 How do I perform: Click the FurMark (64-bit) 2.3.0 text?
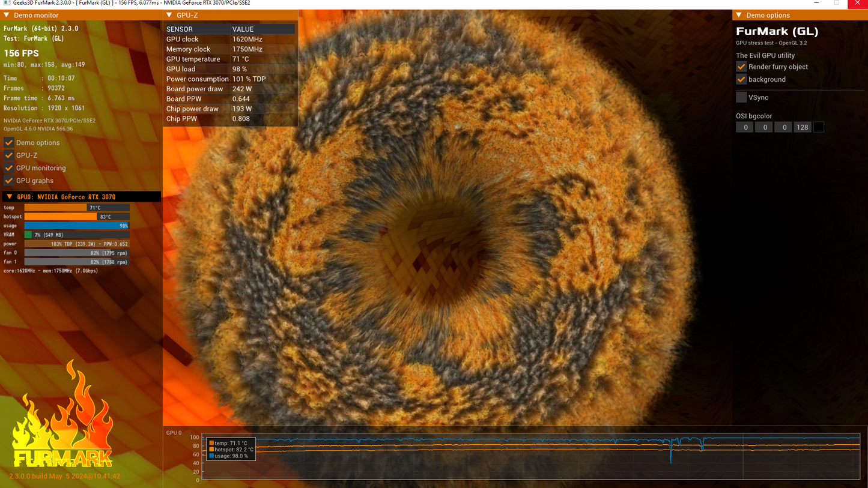pos(41,28)
